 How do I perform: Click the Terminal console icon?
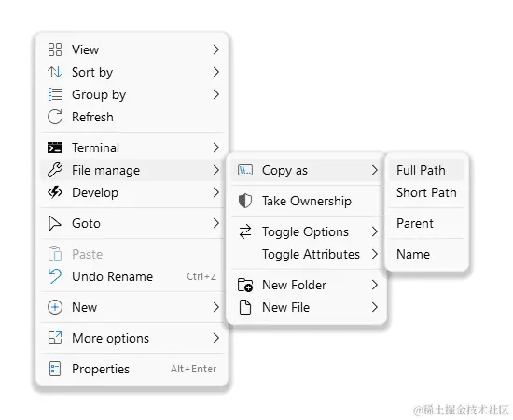(55, 147)
